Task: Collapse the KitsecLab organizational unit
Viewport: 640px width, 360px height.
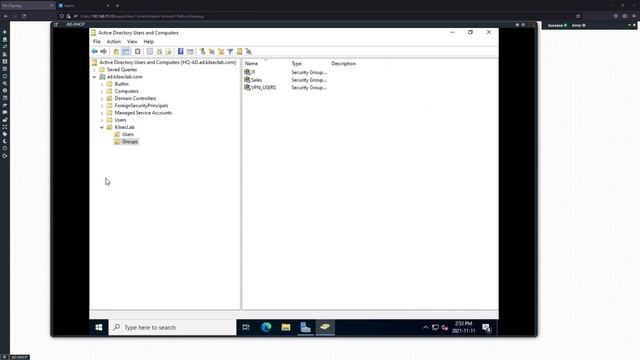Action: pyautogui.click(x=102, y=127)
